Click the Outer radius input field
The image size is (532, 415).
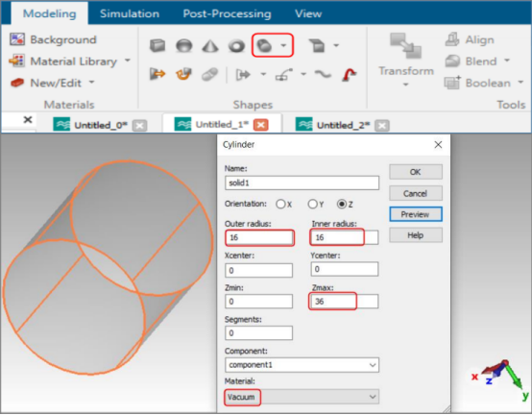[259, 237]
